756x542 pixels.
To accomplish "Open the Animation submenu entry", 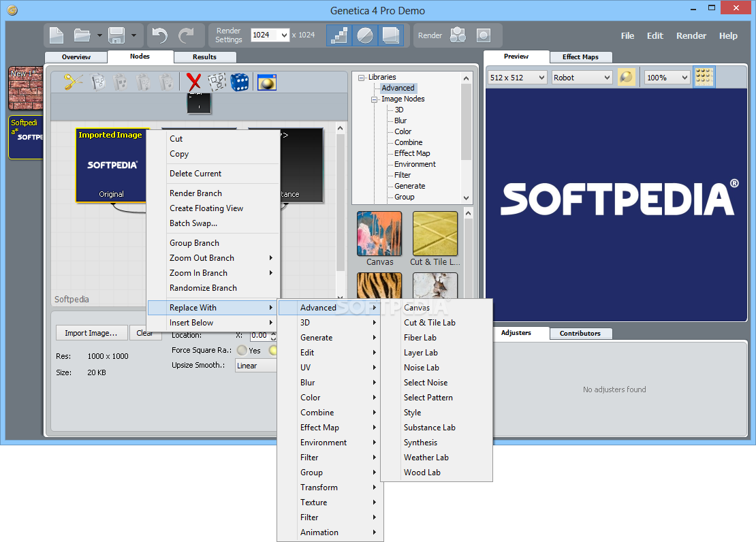I will click(x=330, y=532).
